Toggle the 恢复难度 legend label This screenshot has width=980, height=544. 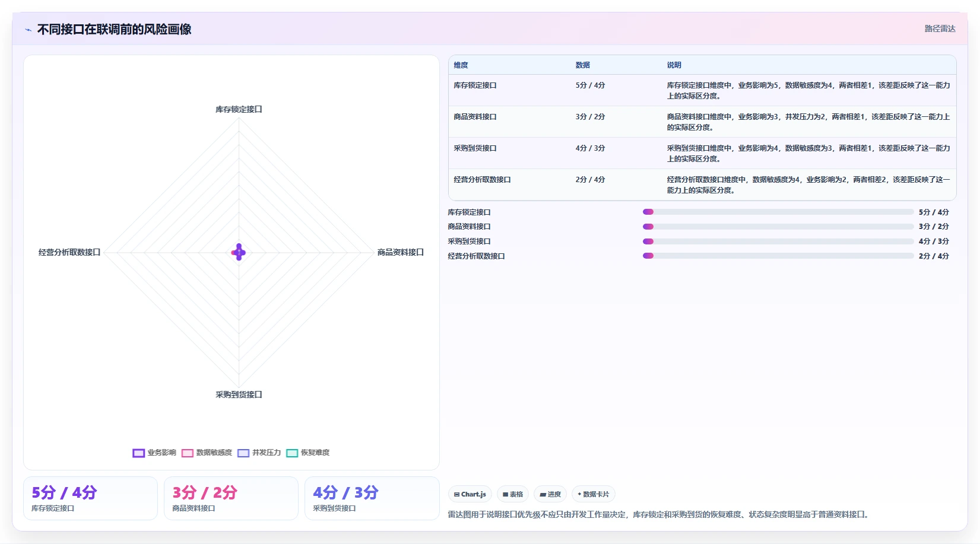(315, 453)
